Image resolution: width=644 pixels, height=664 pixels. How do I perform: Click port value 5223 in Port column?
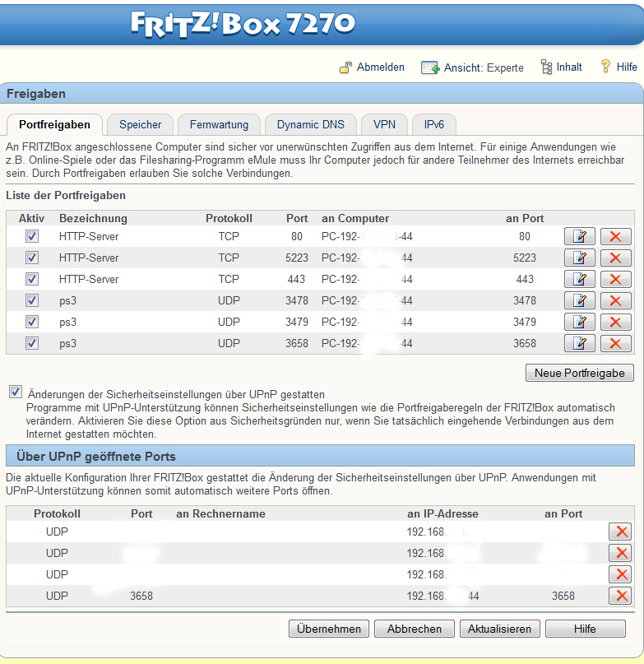(297, 258)
